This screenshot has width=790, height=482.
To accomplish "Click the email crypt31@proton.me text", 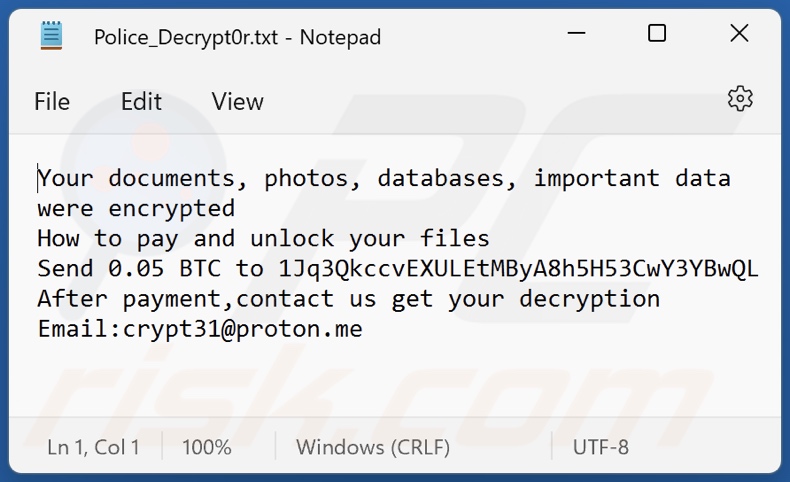I will coord(242,329).
